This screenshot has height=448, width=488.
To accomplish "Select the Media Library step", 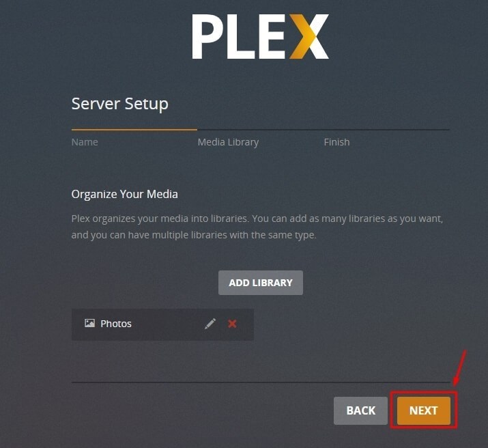I will pyautogui.click(x=228, y=142).
